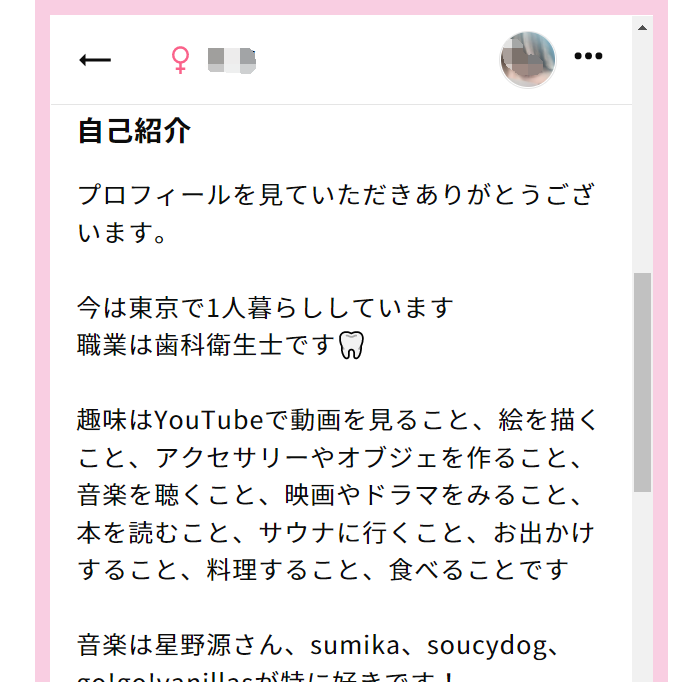Click the scrollbar track above the thumb

point(642,152)
